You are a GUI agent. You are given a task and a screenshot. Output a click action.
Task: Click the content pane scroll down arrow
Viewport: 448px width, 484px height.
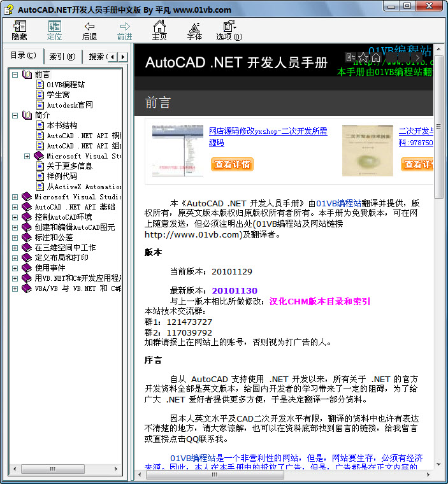tap(438, 464)
